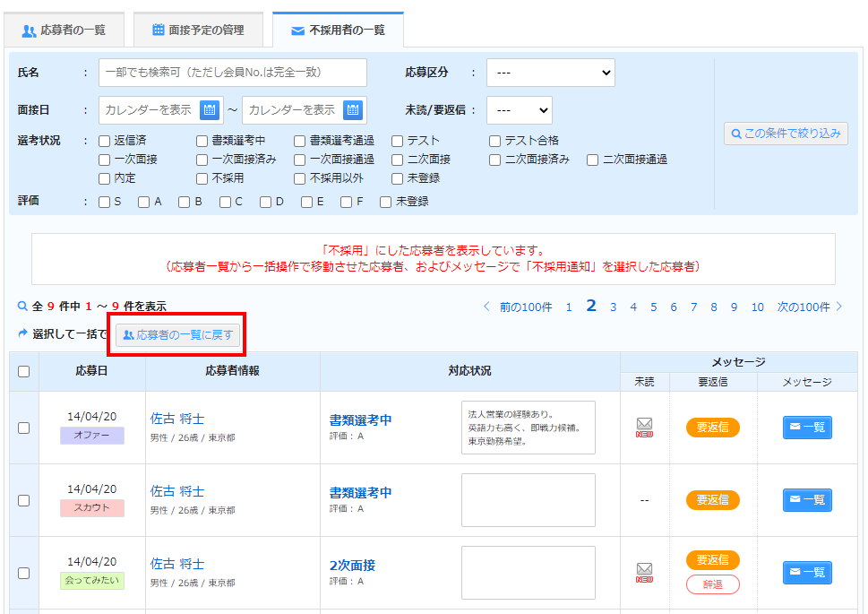The height and width of the screenshot is (614, 868).
Task: Focus the 氏名 search field
Action: pos(233,73)
